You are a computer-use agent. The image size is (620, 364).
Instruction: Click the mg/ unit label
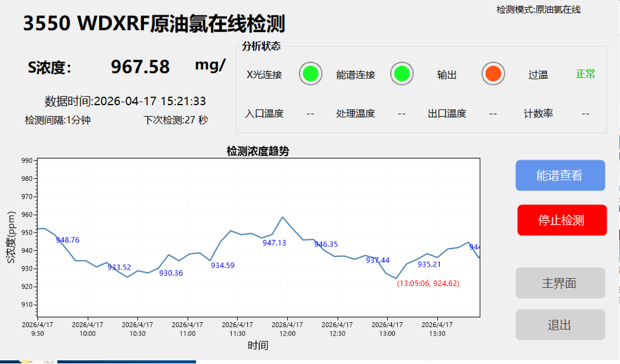pyautogui.click(x=210, y=65)
